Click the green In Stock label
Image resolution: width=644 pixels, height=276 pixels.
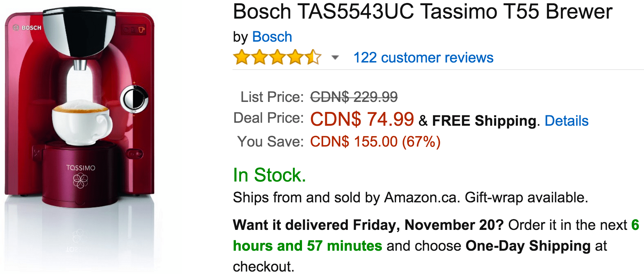click(269, 175)
